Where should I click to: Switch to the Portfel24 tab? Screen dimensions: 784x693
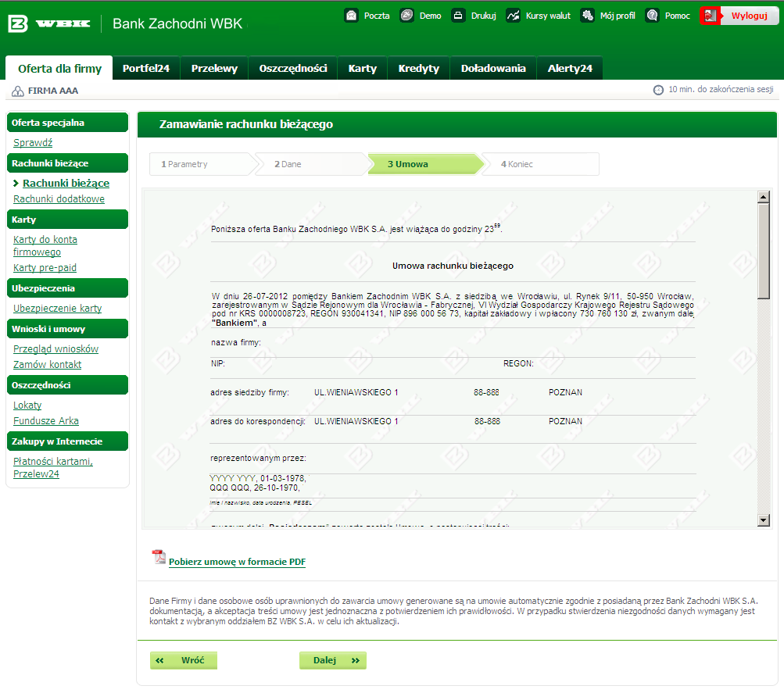[x=146, y=68]
